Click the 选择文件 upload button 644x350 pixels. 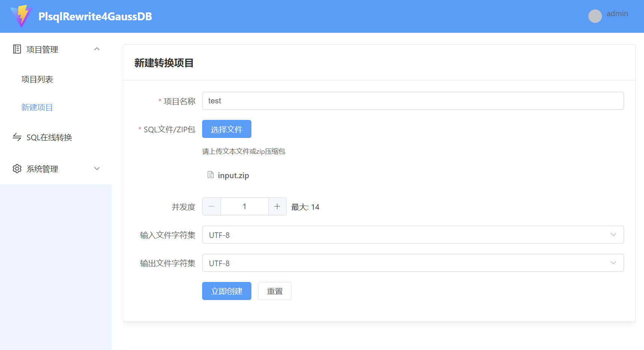click(x=227, y=129)
